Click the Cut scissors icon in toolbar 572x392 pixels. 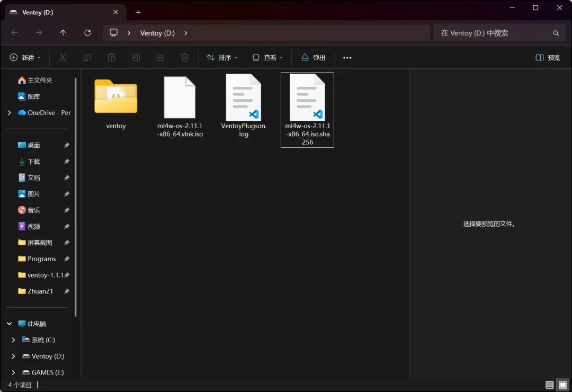point(62,58)
